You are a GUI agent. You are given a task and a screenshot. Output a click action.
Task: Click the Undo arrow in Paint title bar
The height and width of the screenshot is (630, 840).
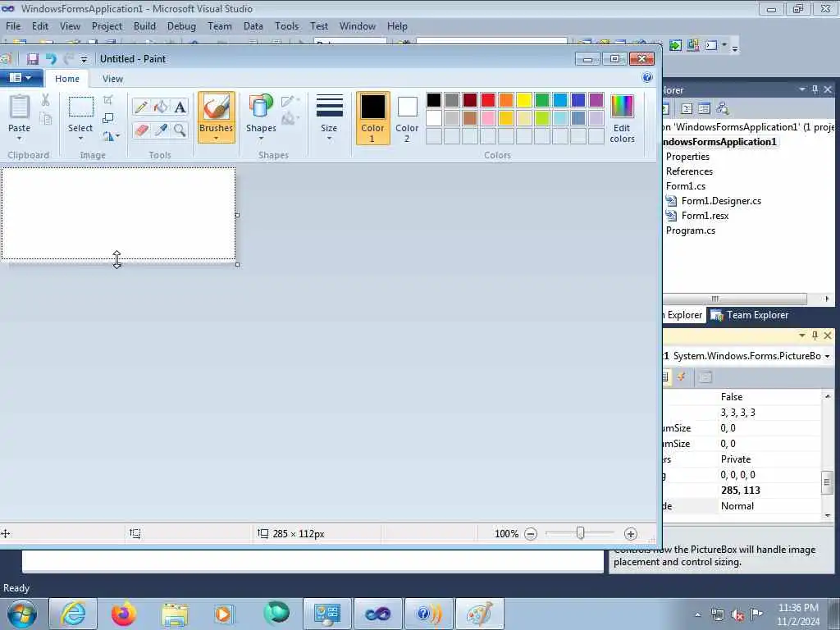click(x=51, y=59)
